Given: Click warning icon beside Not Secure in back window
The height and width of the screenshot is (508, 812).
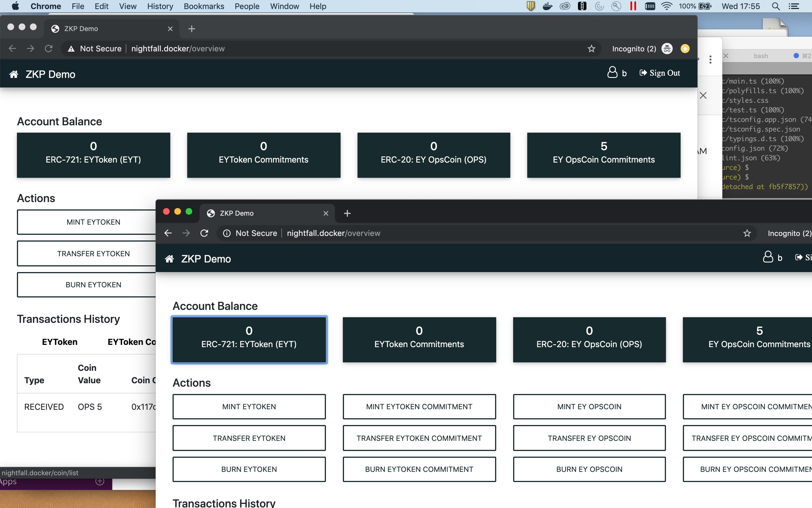Looking at the screenshot, I should 71,49.
